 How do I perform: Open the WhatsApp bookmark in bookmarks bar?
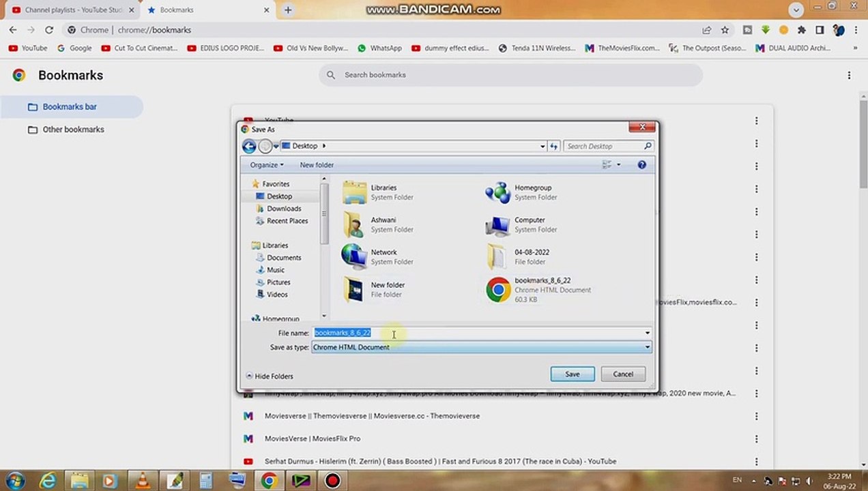click(379, 48)
